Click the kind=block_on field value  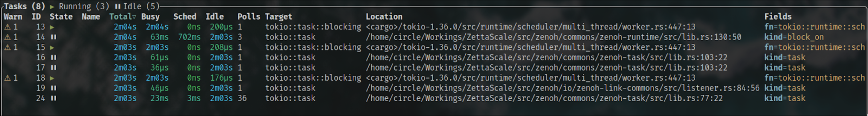794,37
